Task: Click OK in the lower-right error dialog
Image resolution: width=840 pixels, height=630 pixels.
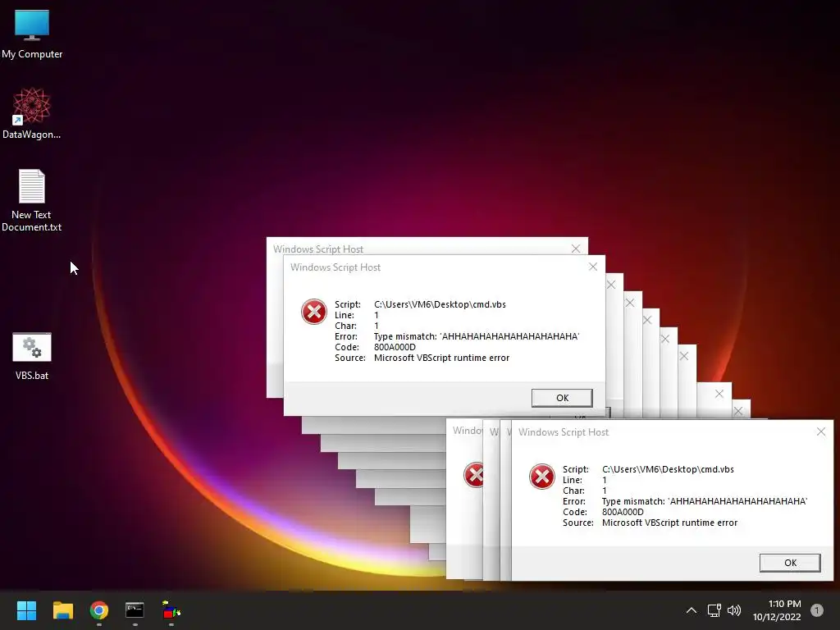Action: coord(790,563)
